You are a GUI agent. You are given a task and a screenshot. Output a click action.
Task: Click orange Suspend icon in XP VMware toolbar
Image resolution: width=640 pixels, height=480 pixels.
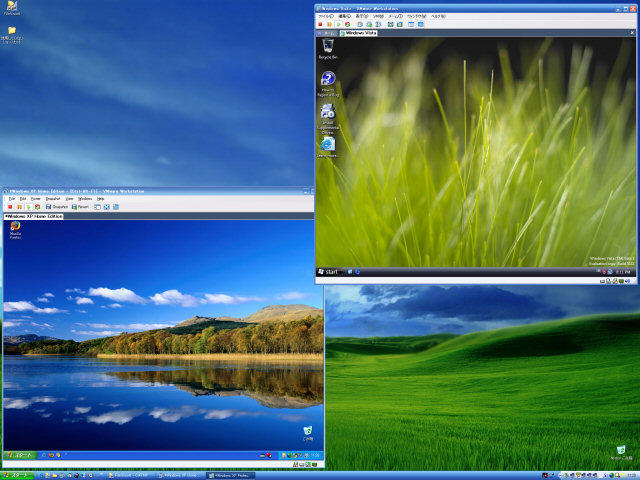[19, 207]
